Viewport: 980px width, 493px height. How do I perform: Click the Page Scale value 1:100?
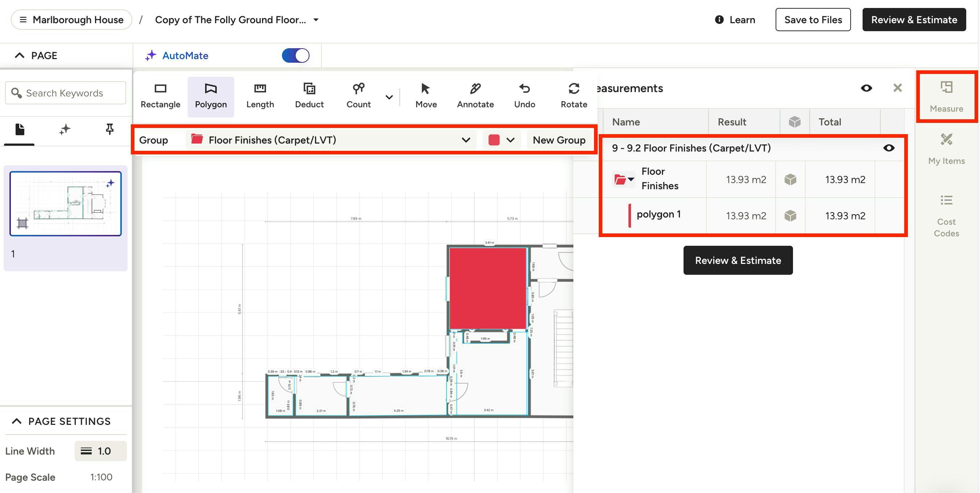[101, 477]
